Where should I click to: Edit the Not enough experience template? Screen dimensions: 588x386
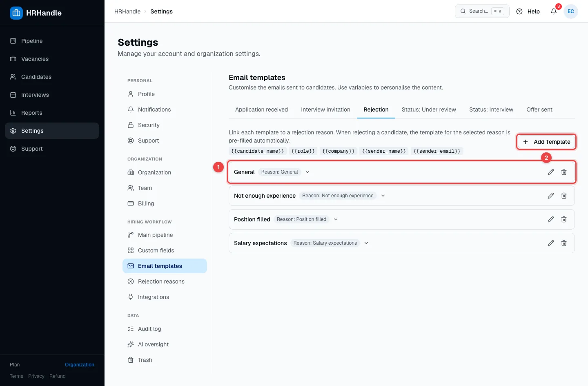pyautogui.click(x=551, y=196)
